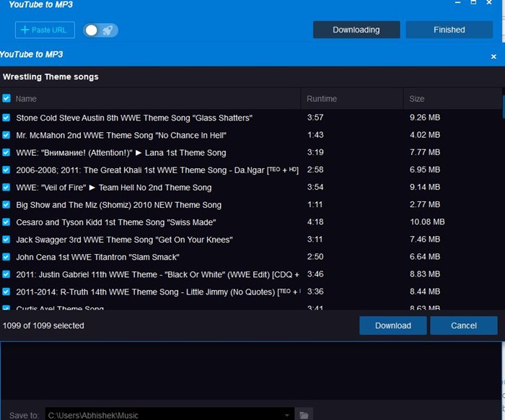
Task: Open the Save to path dropdown
Action: tap(286, 415)
